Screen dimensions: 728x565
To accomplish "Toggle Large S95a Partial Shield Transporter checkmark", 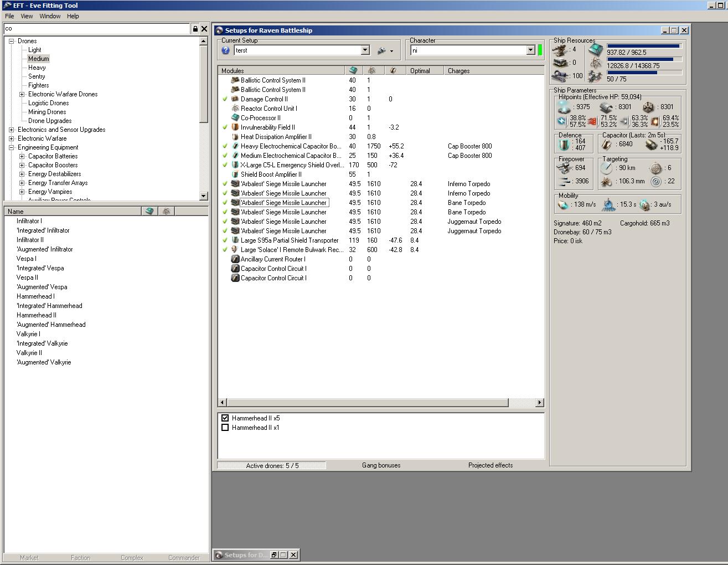I will [225, 240].
